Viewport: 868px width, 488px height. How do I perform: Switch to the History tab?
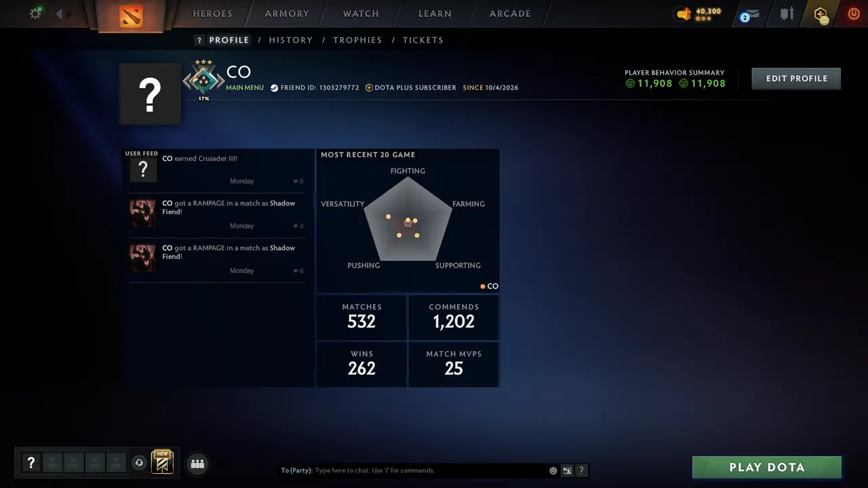coord(291,40)
